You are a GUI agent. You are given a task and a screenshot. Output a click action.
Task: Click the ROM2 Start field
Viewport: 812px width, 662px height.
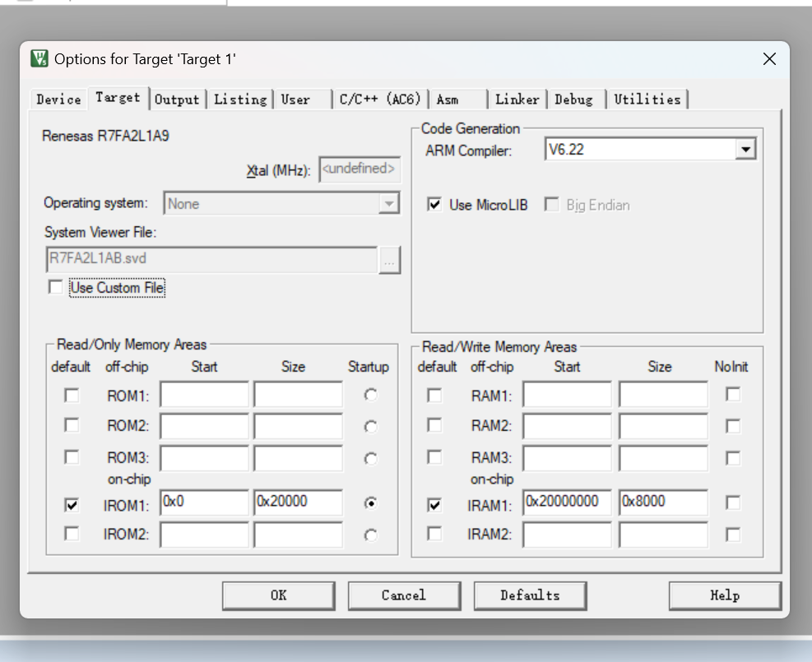(204, 427)
